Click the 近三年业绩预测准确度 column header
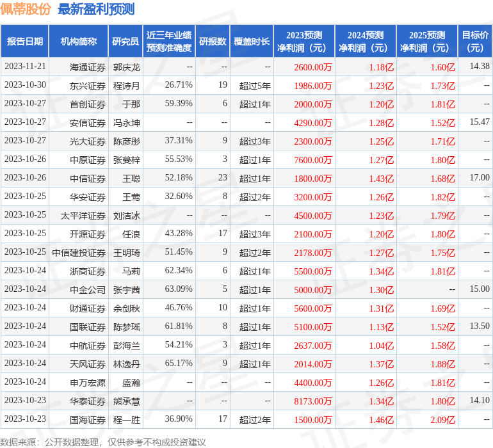The height and width of the screenshot is (448, 493). [x=169, y=41]
